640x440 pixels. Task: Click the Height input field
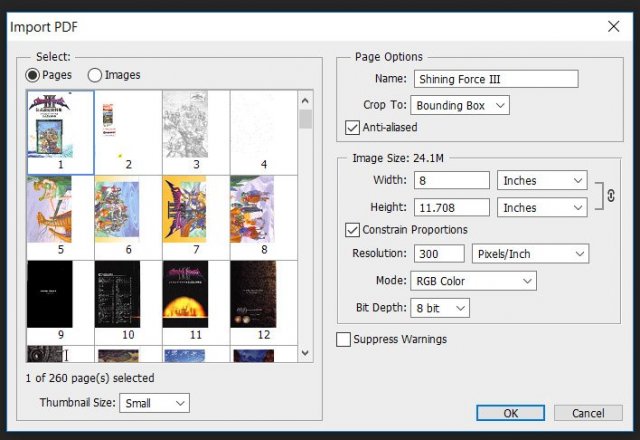point(451,207)
